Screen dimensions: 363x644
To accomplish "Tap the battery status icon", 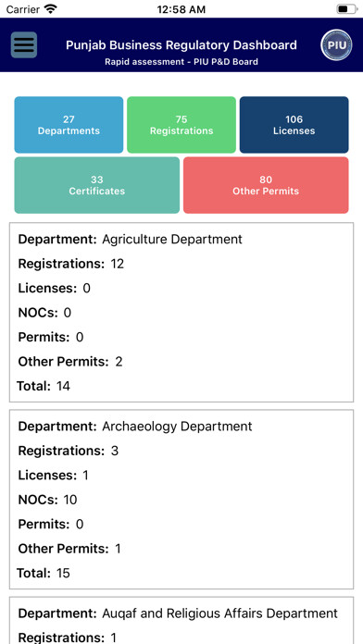I will (x=347, y=9).
